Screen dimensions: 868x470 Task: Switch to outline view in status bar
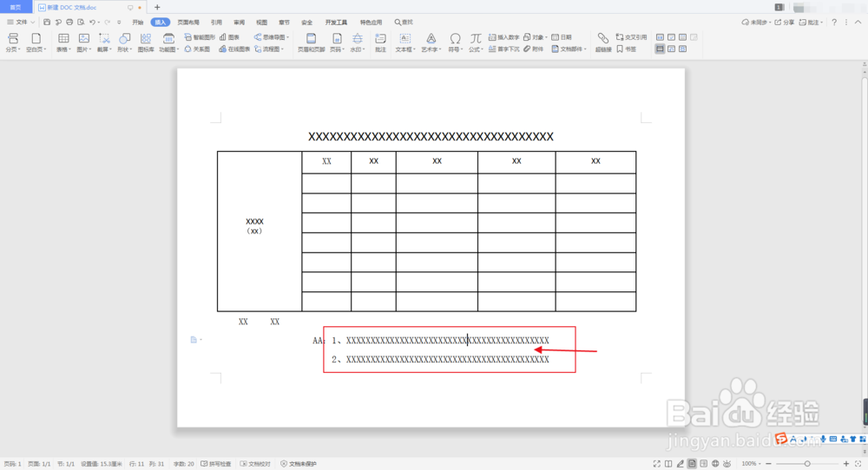pyautogui.click(x=704, y=464)
